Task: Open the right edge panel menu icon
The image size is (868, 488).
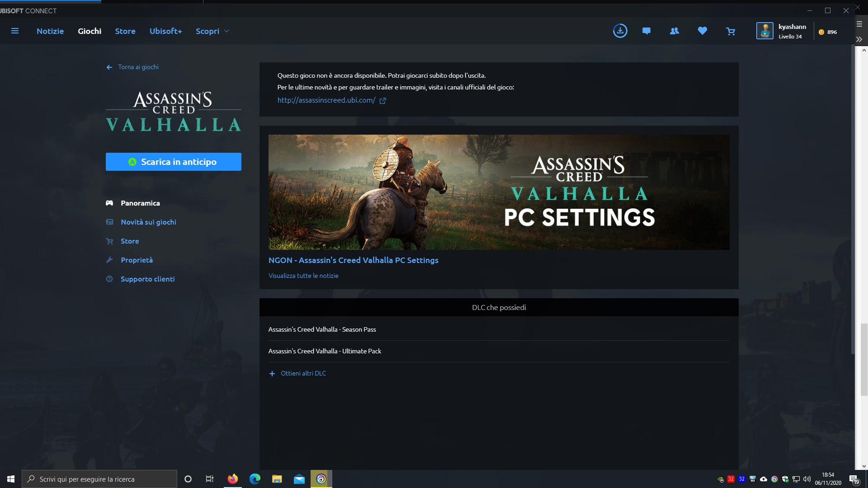Action: click(859, 24)
